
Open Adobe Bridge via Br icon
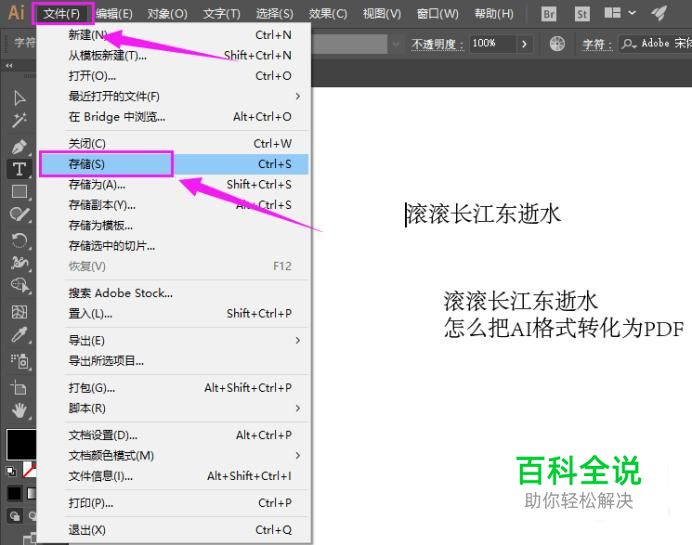pyautogui.click(x=549, y=14)
